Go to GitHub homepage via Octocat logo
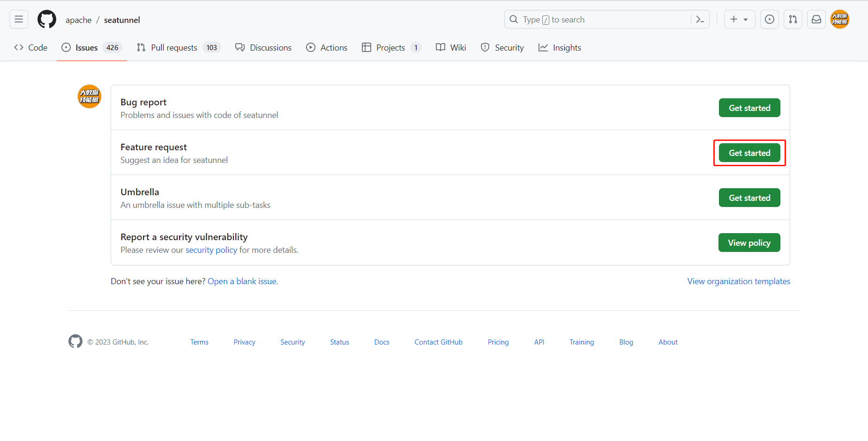This screenshot has height=441, width=868. (47, 19)
